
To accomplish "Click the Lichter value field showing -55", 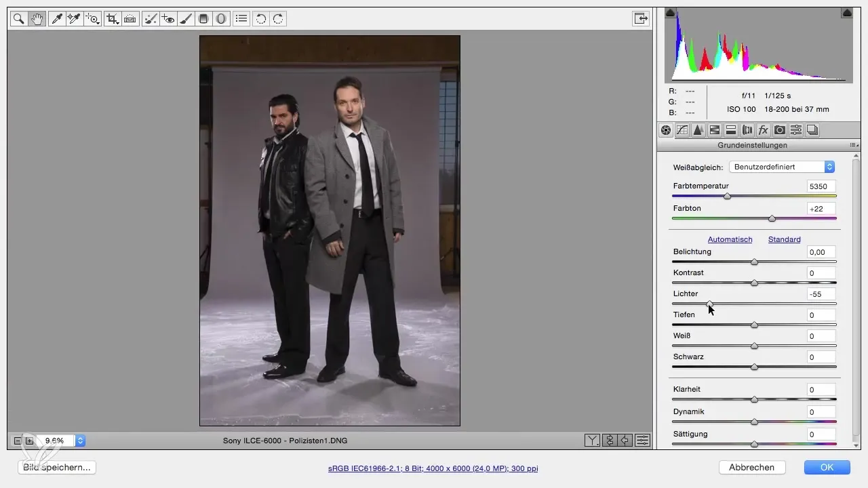I will pos(821,294).
